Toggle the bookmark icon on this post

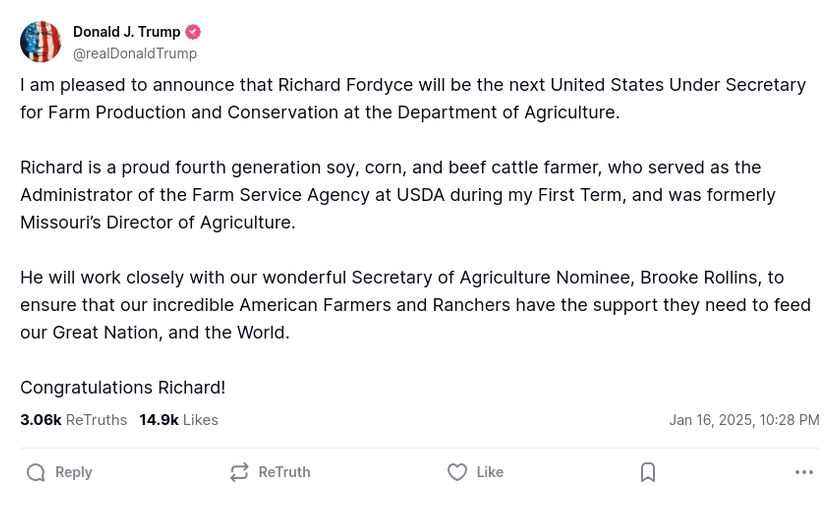(x=648, y=472)
